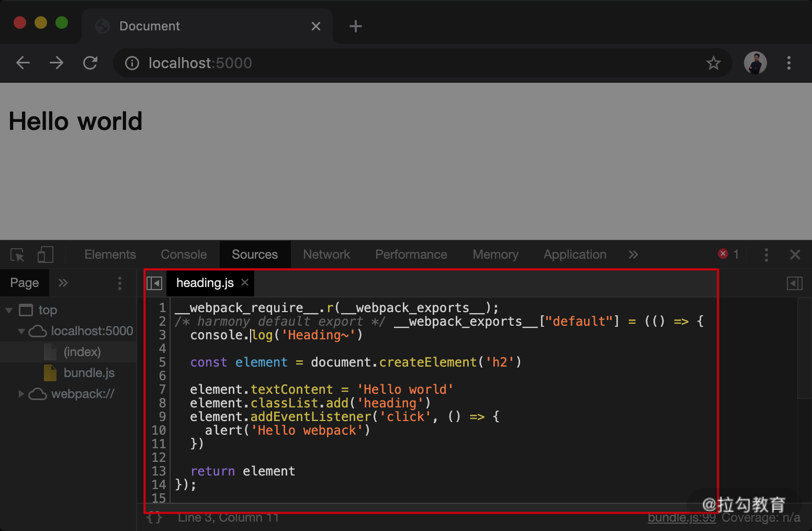The image size is (812, 531).
Task: Open the (index) file
Action: click(x=82, y=352)
